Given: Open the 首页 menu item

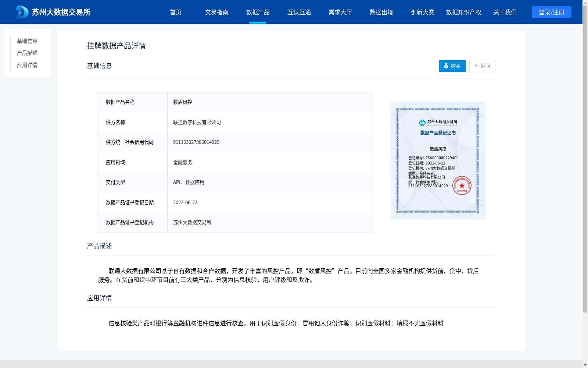Looking at the screenshot, I should (176, 12).
